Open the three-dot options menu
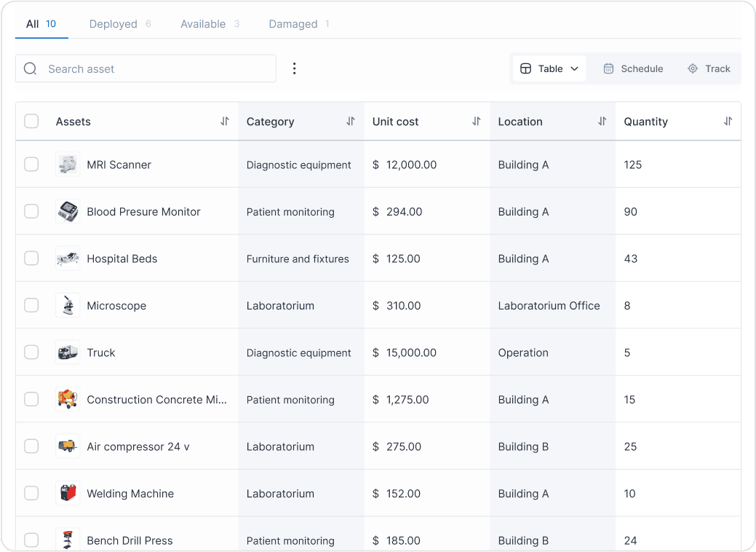 (x=294, y=68)
